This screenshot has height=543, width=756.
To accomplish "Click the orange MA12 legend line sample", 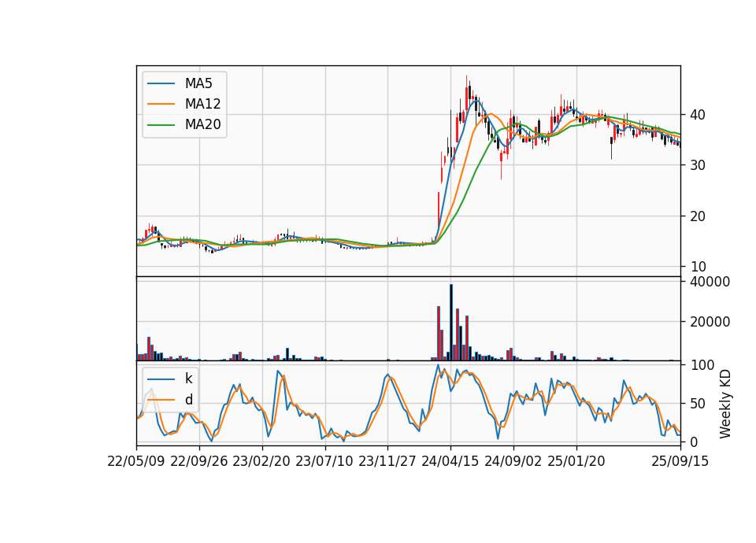I will (x=161, y=104).
